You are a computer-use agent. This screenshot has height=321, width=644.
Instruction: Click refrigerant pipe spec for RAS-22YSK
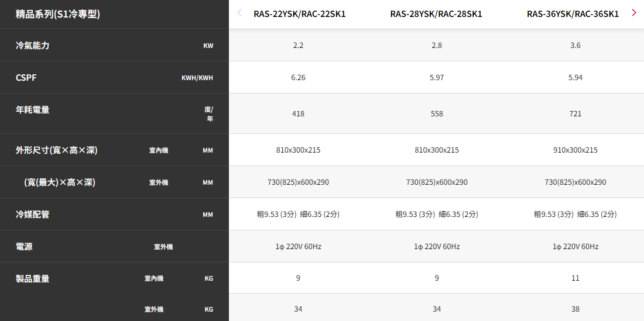point(298,214)
